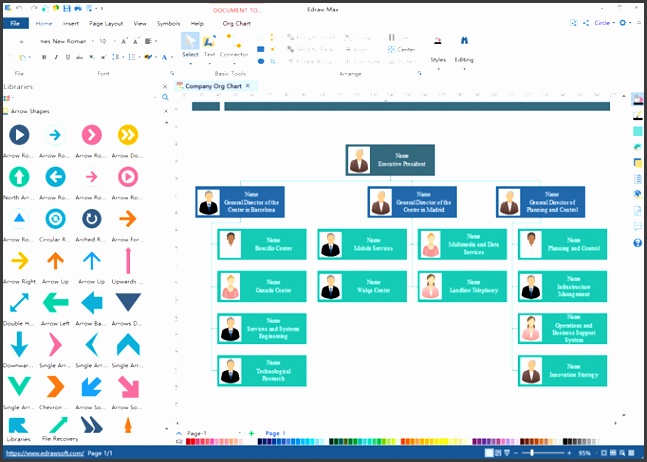Click the Print icon in quick access toolbar
Viewport: 647px width, 462px height.
point(78,8)
